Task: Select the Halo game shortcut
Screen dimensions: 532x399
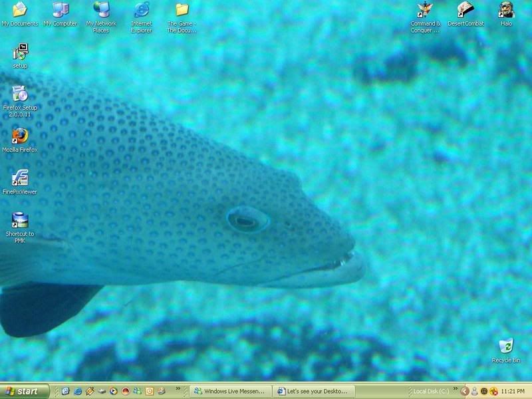Action: [506, 10]
